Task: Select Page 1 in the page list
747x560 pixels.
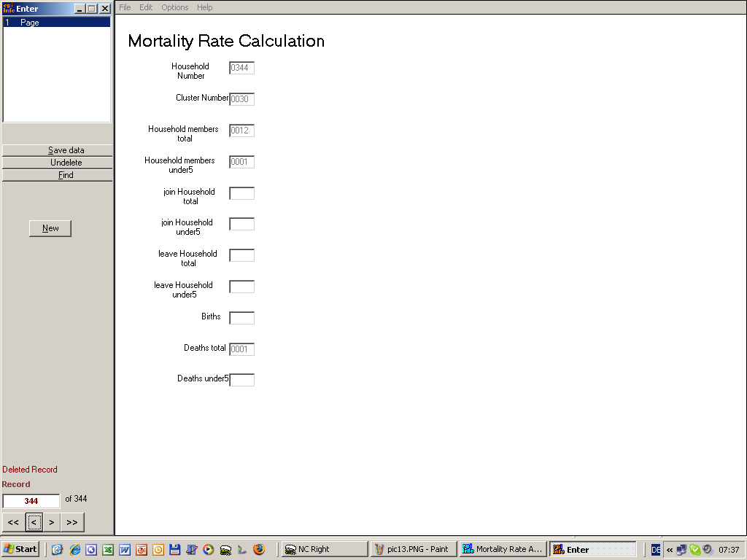Action: (57, 23)
